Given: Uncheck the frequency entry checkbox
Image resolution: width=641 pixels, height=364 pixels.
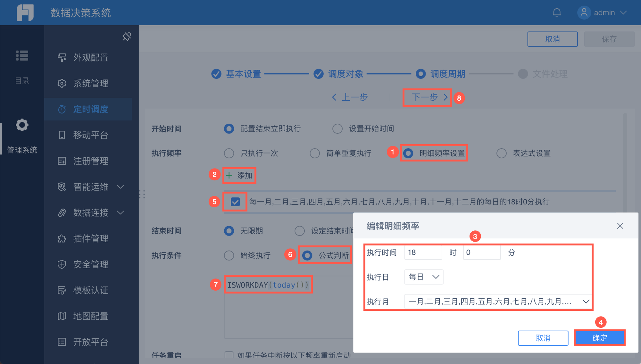Looking at the screenshot, I should 235,202.
